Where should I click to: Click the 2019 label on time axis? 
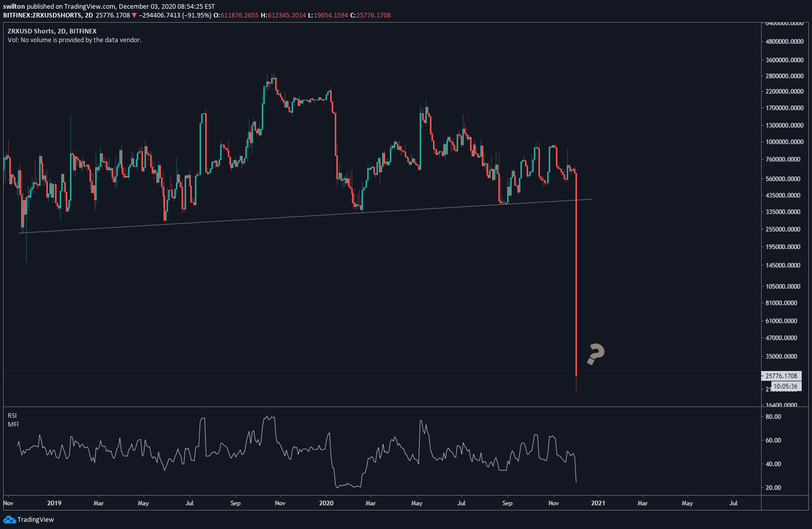pos(54,503)
